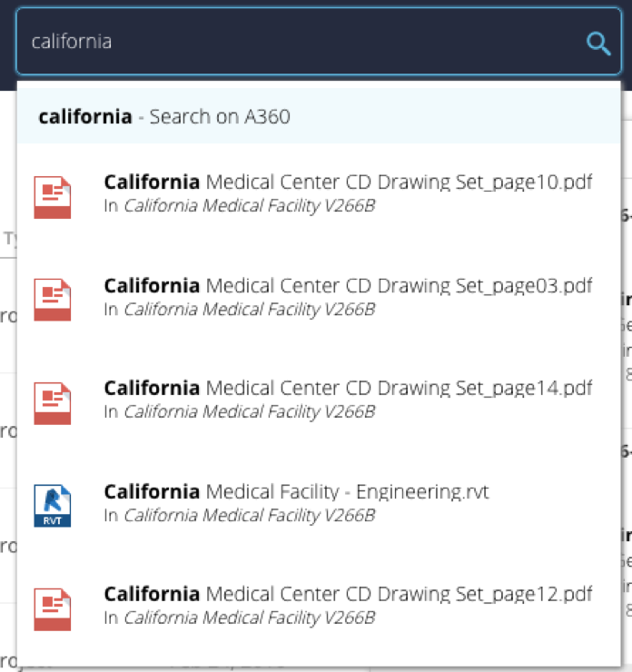Select California Medical Center CD Drawing Set_page12.pdf result
This screenshot has width=632, height=672.
(348, 595)
